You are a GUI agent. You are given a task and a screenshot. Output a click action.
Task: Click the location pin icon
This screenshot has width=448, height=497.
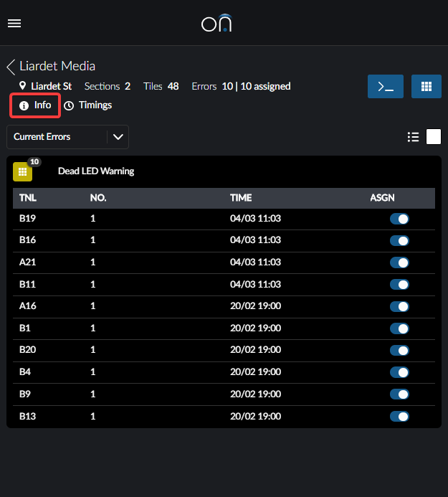pyautogui.click(x=22, y=85)
